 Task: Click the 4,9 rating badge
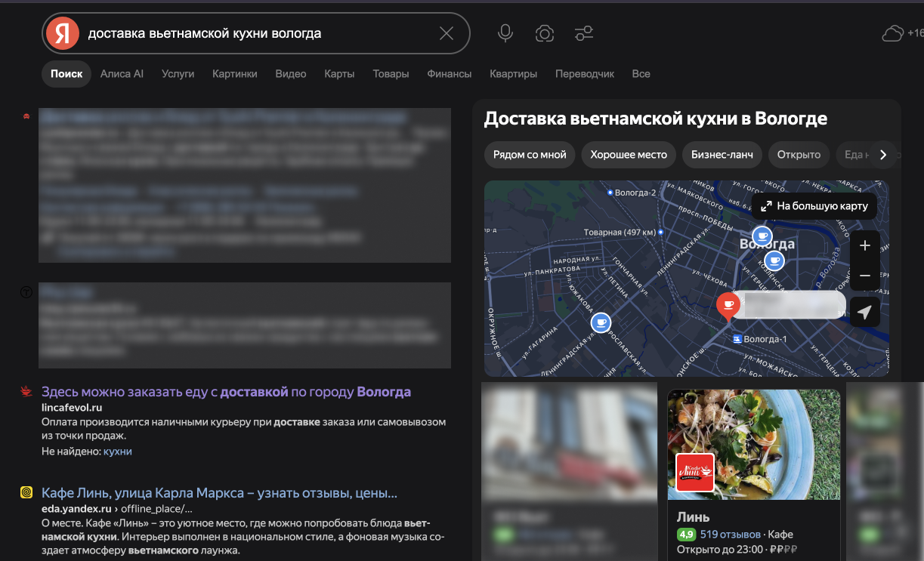point(686,535)
